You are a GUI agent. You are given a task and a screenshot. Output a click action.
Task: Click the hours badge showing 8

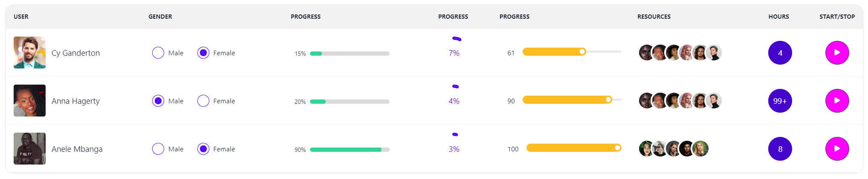pyautogui.click(x=780, y=149)
